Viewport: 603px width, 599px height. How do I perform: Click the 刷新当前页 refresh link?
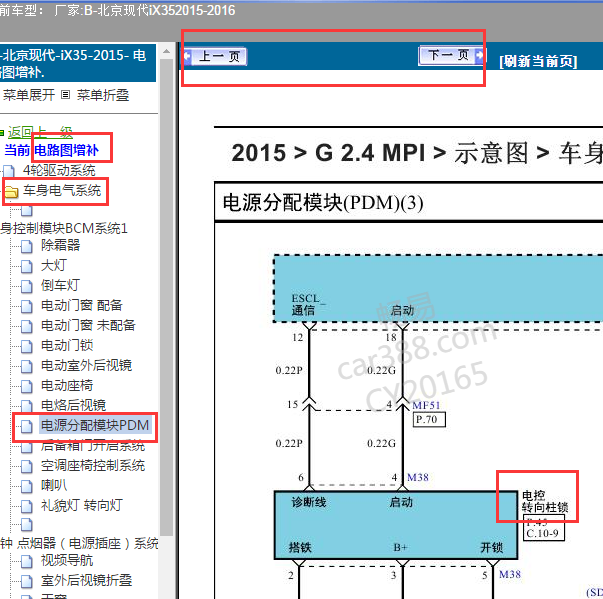(x=538, y=61)
